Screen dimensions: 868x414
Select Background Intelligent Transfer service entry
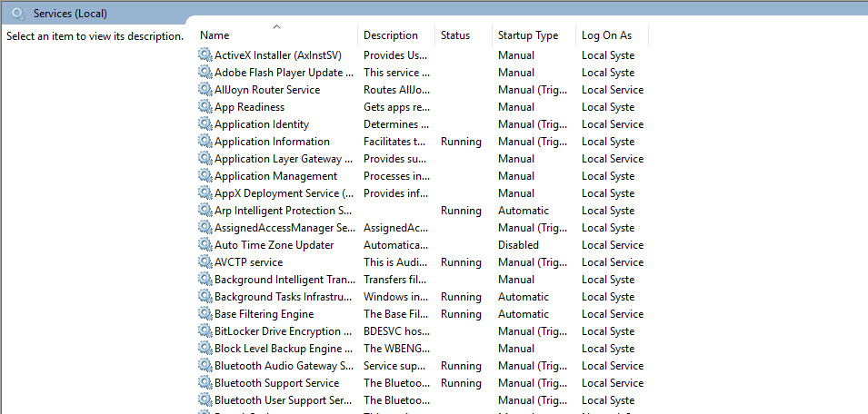[284, 280]
